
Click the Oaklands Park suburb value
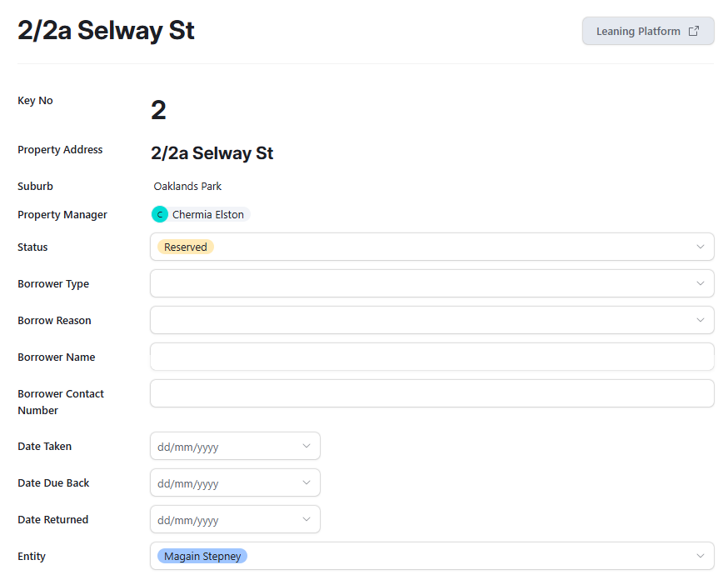(x=187, y=187)
